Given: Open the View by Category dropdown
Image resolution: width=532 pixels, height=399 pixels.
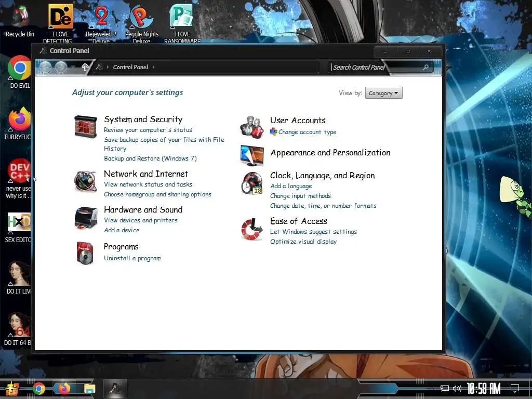Looking at the screenshot, I should (384, 93).
